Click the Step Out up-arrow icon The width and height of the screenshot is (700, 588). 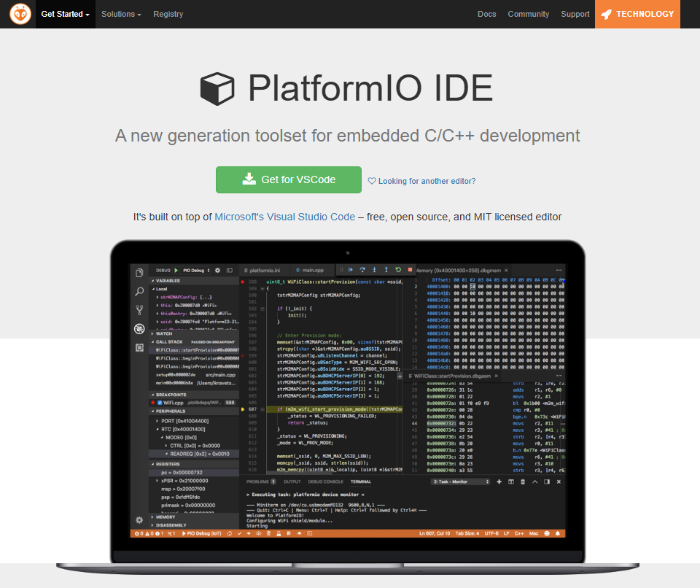pos(386,269)
